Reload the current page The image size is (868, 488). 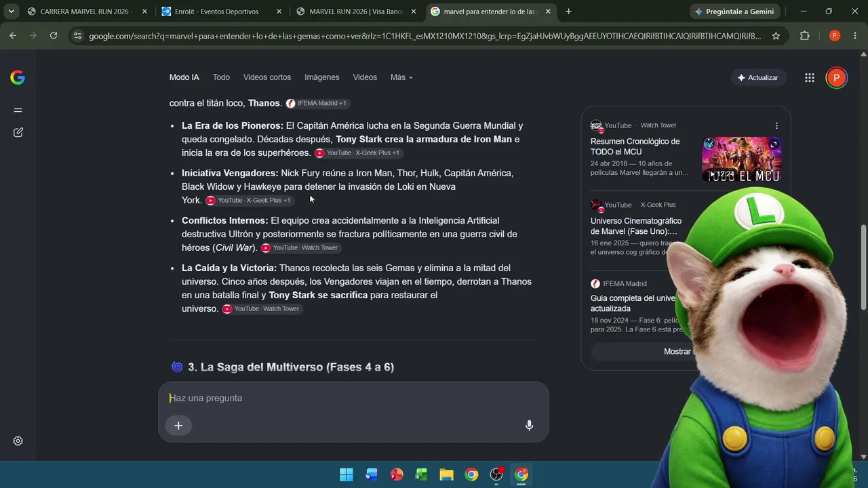pos(54,36)
